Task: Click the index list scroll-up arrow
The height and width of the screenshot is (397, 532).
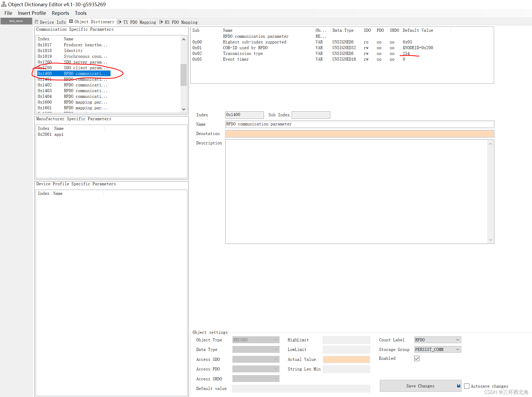Action: pos(184,40)
